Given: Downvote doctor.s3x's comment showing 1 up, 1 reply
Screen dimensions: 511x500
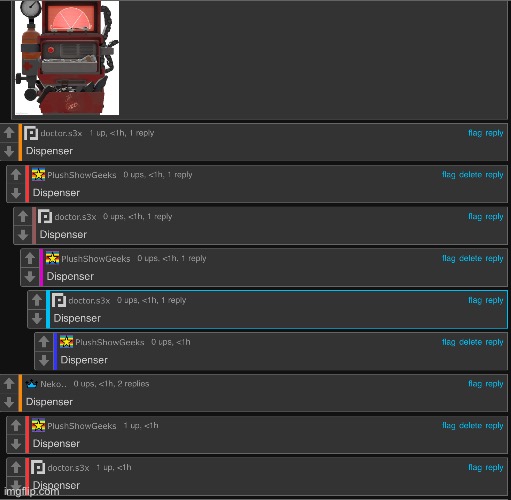Looking at the screenshot, I should point(9,151).
